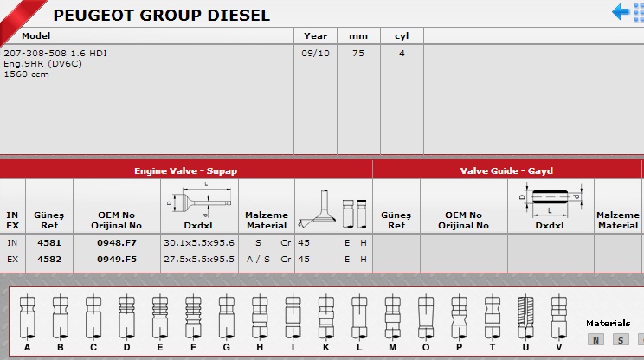Click OEM number 0949.F5
The image size is (644, 360).
pyautogui.click(x=116, y=259)
